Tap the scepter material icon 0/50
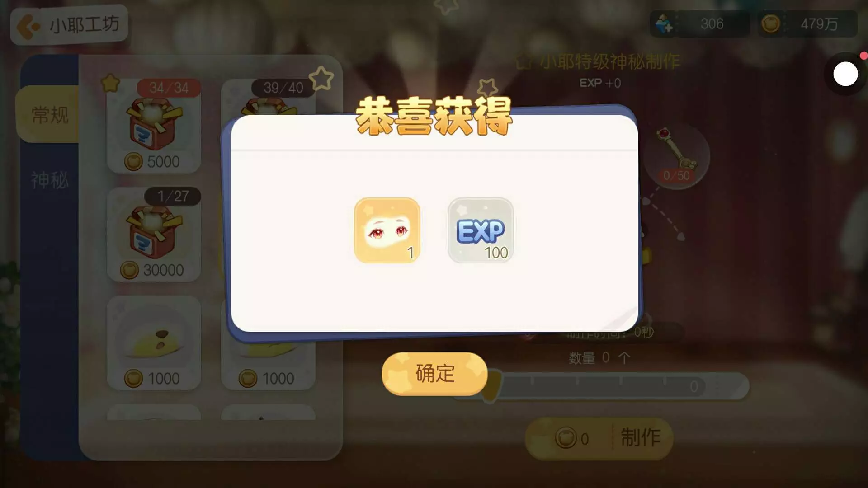Screen dimensions: 868x488 pos(677,156)
